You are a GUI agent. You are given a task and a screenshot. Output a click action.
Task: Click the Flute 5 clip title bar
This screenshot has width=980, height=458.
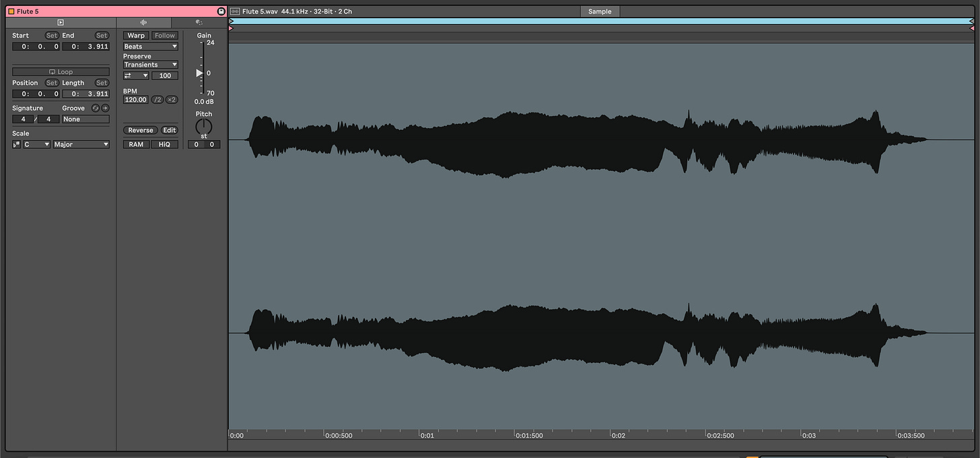tap(116, 11)
